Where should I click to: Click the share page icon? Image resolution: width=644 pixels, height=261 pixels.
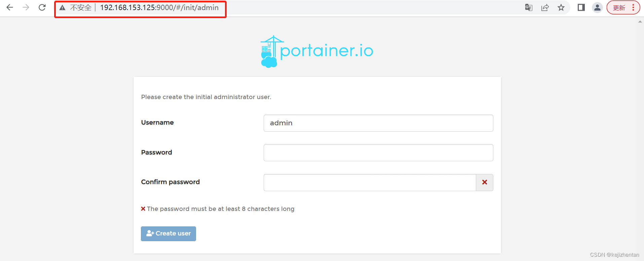pos(545,7)
